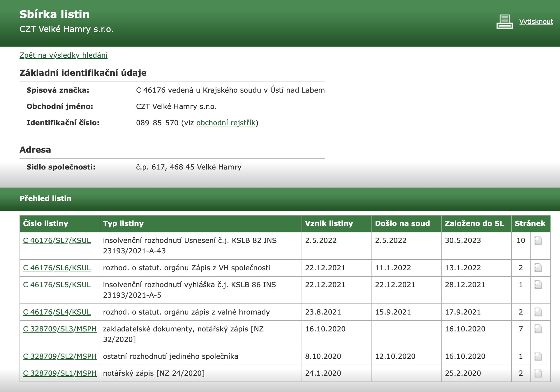Click the printer icon in the header
Viewport: 560px width, 392px height.
(x=505, y=22)
